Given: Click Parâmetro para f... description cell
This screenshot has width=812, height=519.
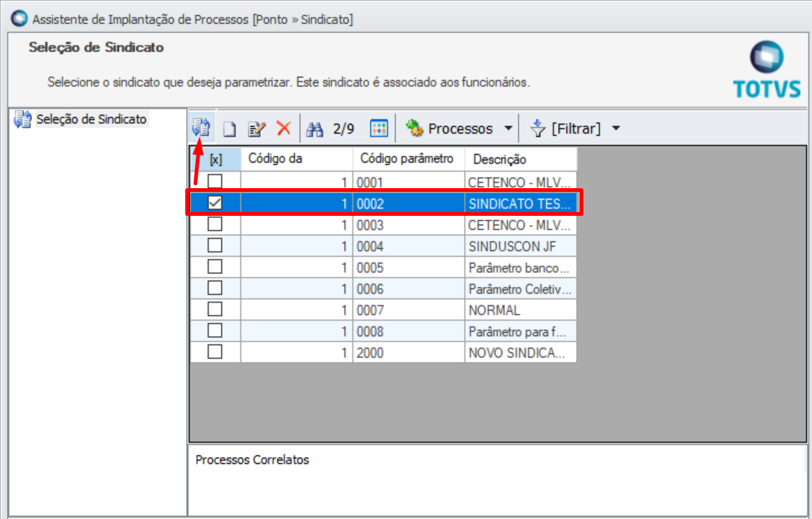Looking at the screenshot, I should click(521, 331).
